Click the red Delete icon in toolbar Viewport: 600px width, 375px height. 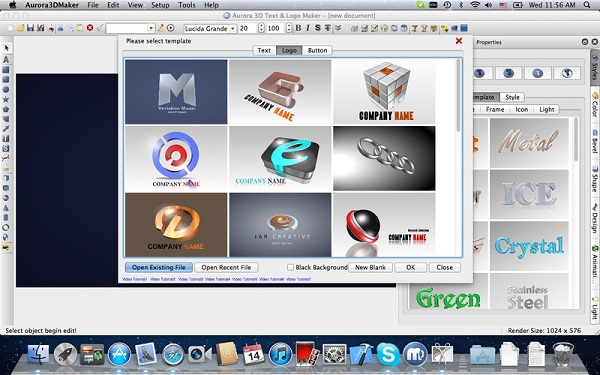[90, 28]
